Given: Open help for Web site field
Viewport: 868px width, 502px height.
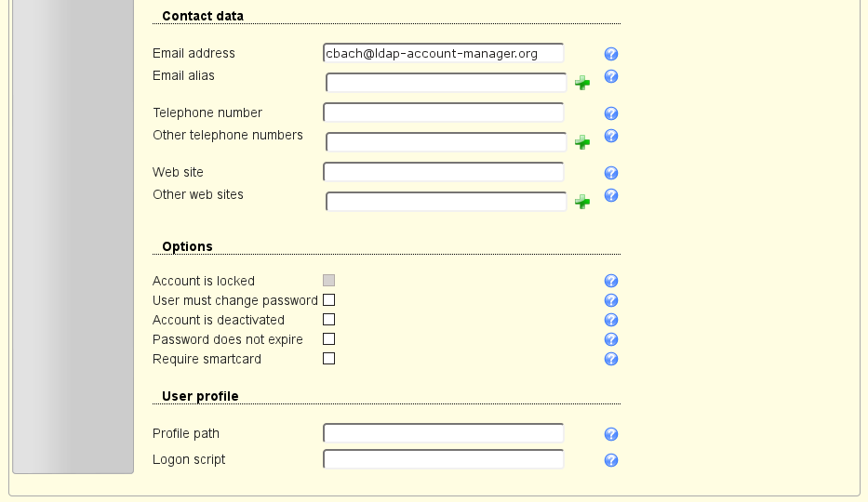Looking at the screenshot, I should [x=611, y=173].
